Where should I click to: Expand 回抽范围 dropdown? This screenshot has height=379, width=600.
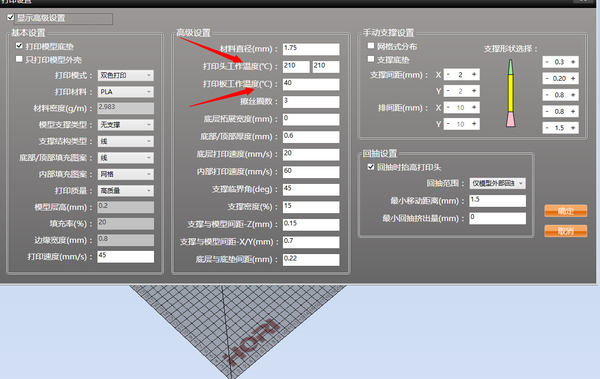pyautogui.click(x=497, y=183)
